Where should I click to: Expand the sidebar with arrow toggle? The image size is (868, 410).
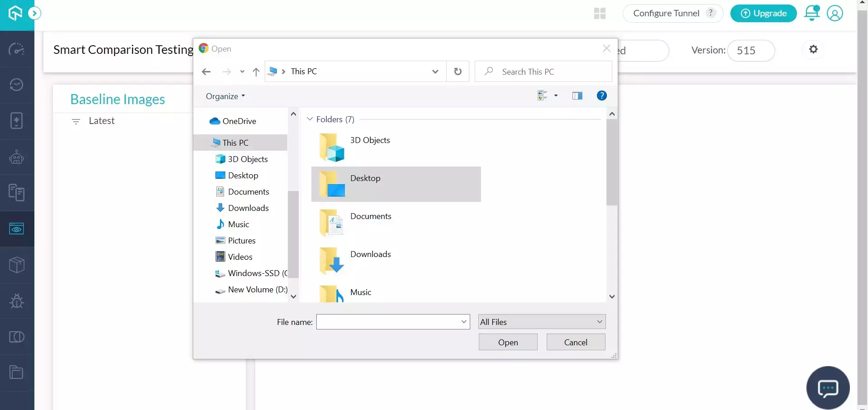point(34,13)
